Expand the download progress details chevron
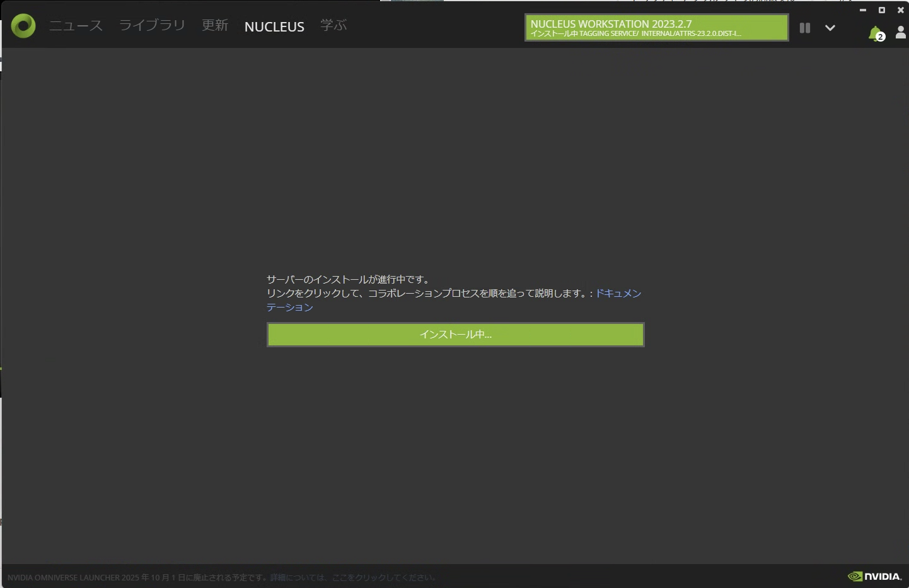The image size is (909, 588). pos(830,28)
